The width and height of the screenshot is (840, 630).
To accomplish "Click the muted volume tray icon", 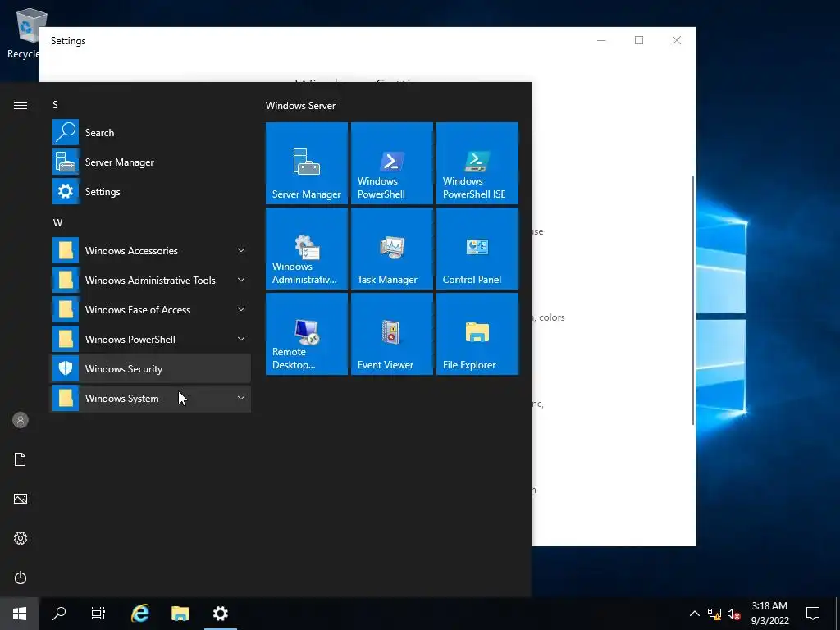I will 734,614.
